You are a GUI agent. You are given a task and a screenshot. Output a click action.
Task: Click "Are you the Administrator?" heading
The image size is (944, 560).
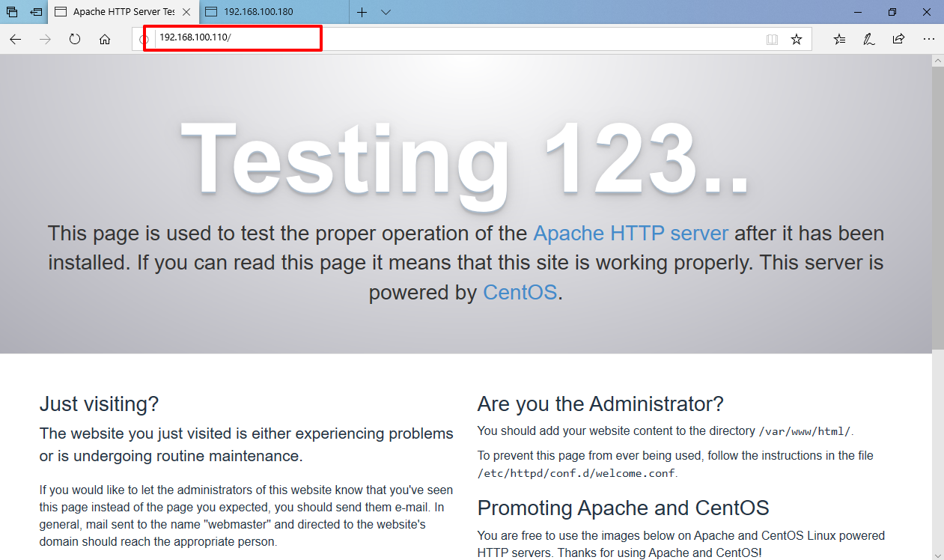[x=600, y=404]
